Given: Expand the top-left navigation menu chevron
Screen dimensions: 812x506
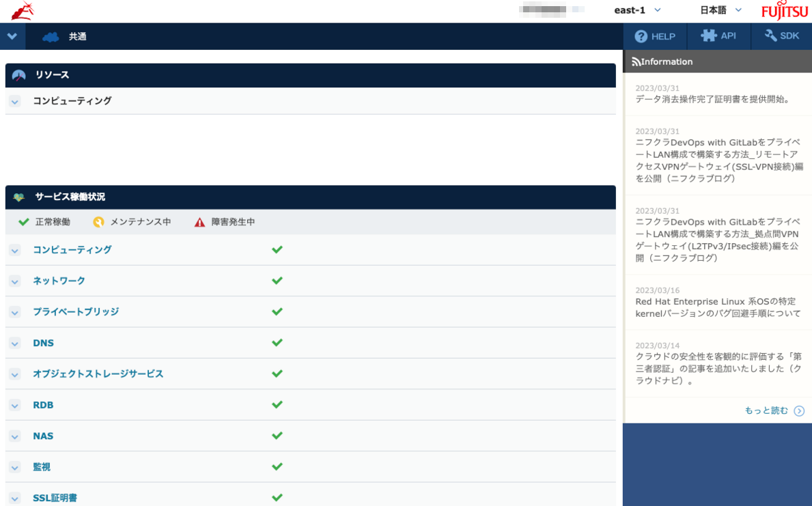Looking at the screenshot, I should [x=12, y=36].
